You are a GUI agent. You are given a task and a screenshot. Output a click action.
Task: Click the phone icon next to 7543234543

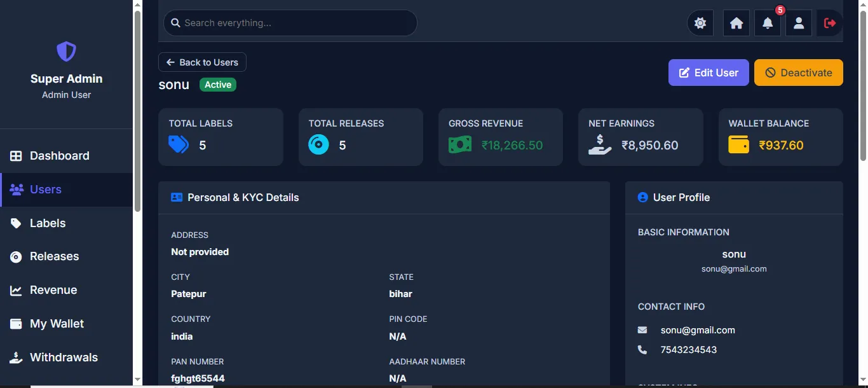(642, 350)
